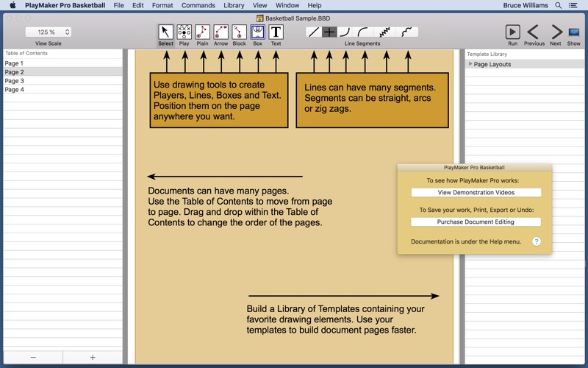The image size is (588, 368).
Task: Click the drawing tools instruction box
Action: 219,100
